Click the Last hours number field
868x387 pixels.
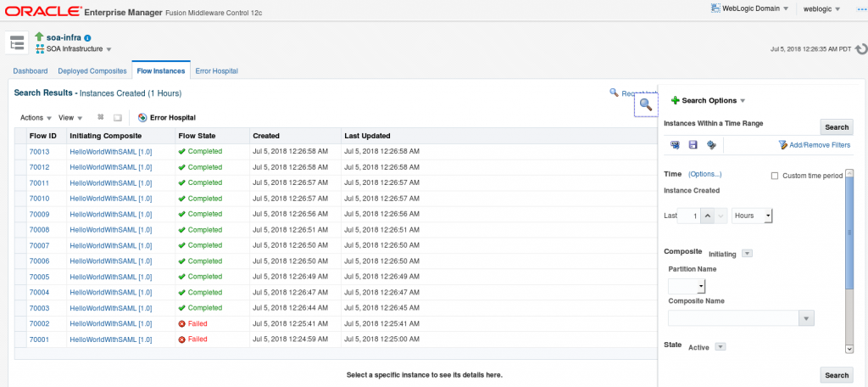click(x=688, y=216)
